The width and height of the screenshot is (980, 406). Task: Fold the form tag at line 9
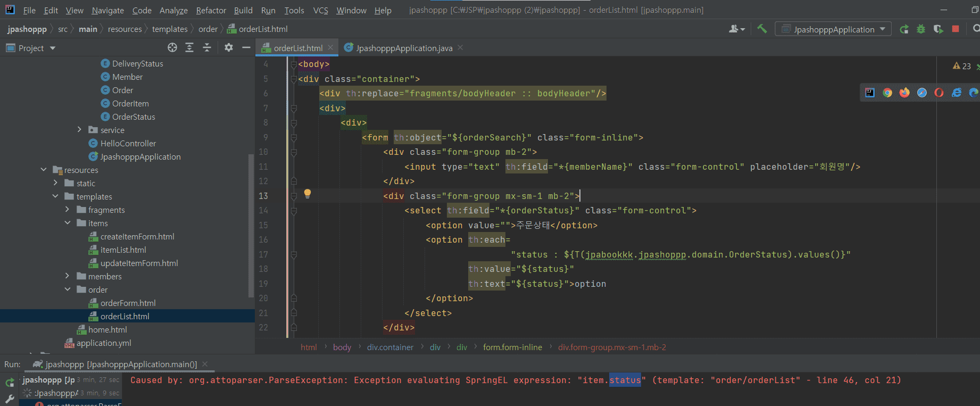click(x=294, y=137)
